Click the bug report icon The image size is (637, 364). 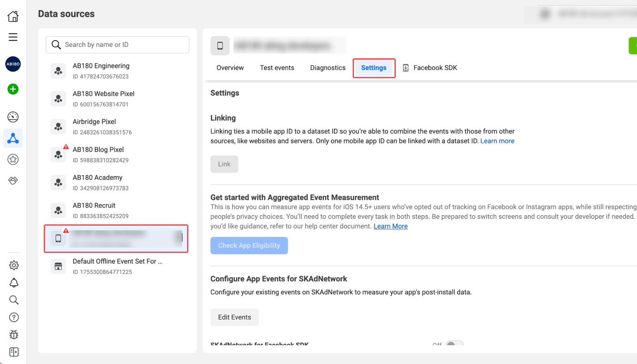[14, 335]
